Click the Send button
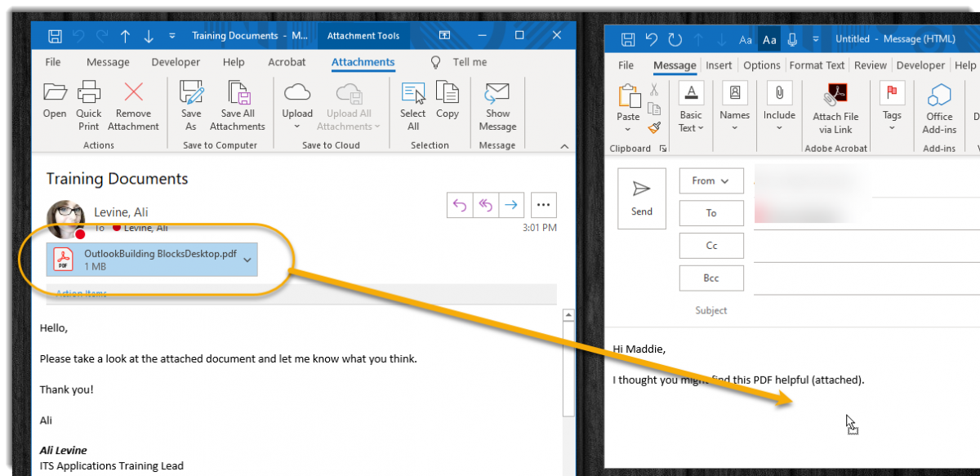 coord(641,198)
